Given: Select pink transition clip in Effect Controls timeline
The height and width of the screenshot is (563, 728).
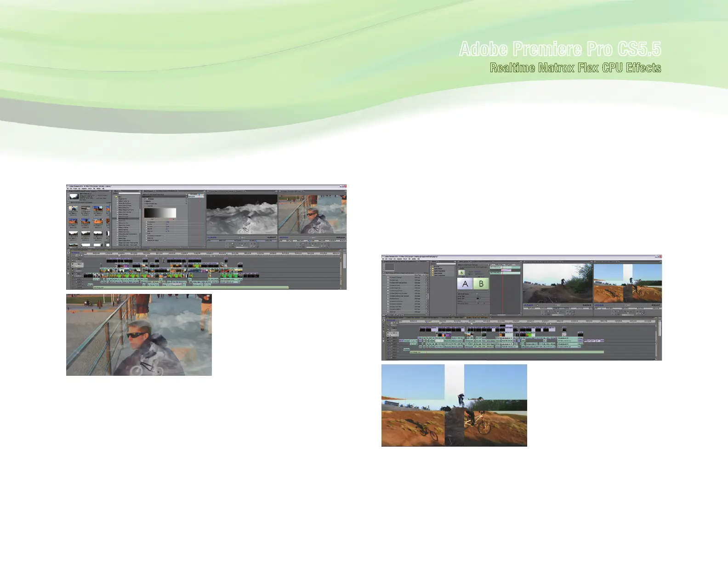Looking at the screenshot, I should (506, 270).
